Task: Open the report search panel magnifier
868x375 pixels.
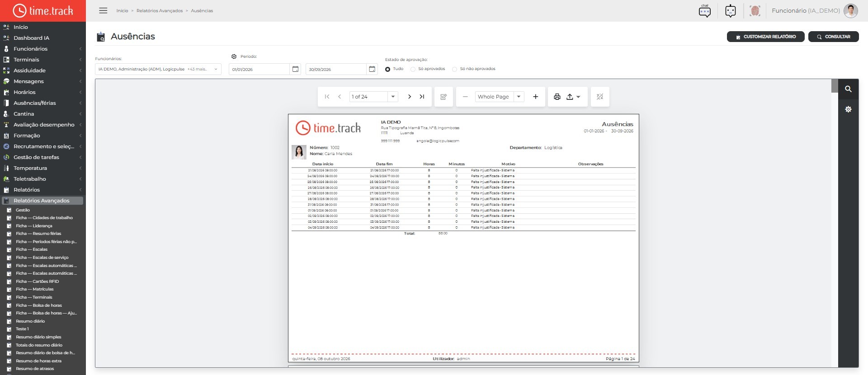Action: [849, 89]
